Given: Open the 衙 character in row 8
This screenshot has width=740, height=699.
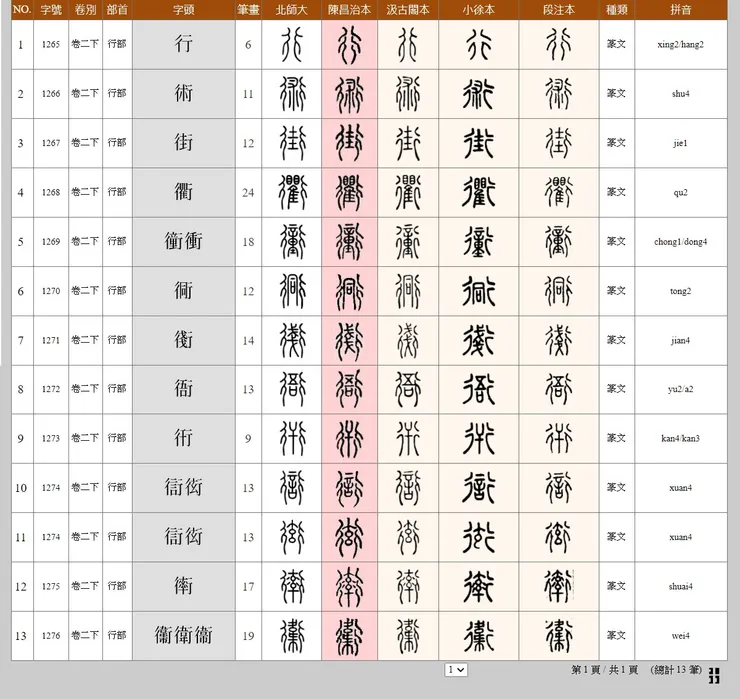Looking at the screenshot, I should (x=184, y=389).
